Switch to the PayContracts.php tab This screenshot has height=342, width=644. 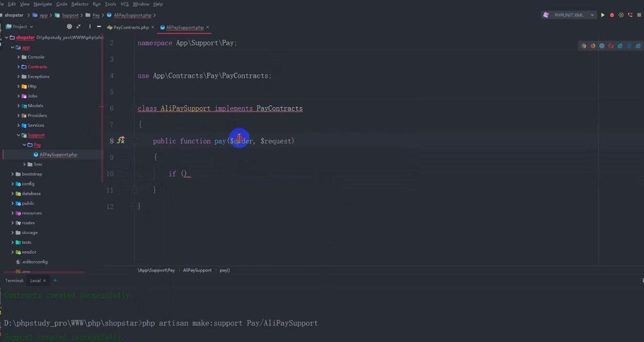pyautogui.click(x=130, y=27)
